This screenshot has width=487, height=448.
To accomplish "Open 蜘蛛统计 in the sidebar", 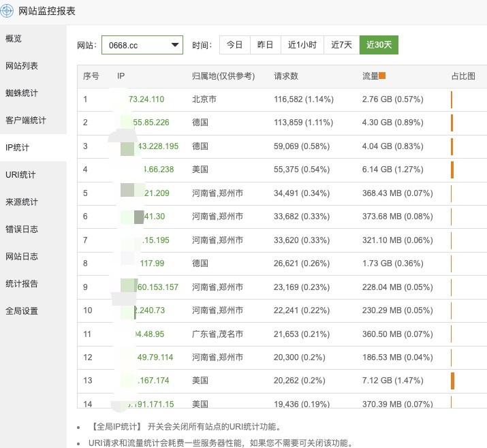I will 22,93.
